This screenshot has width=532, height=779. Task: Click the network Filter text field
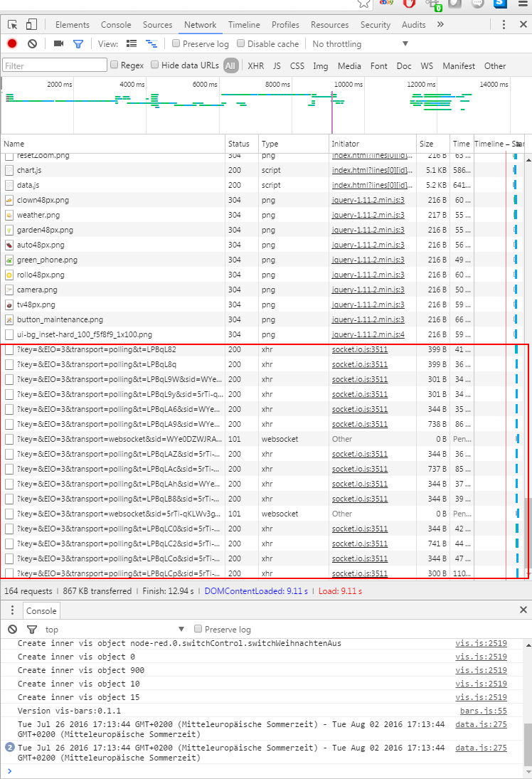point(54,66)
